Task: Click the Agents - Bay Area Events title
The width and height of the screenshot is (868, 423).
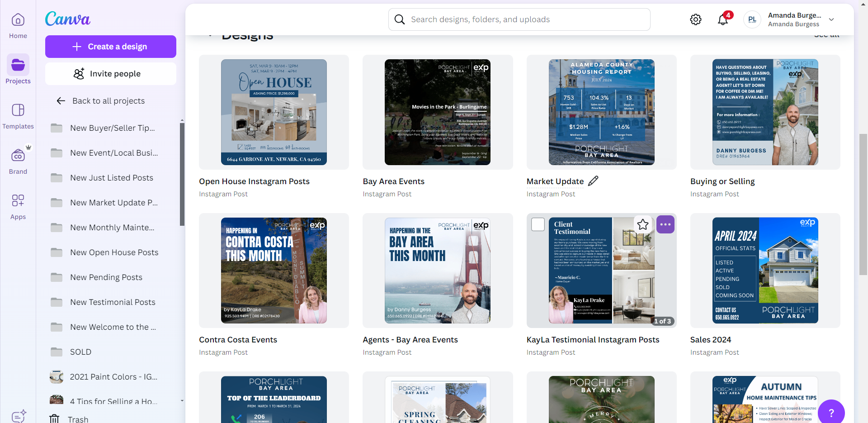Action: pos(410,340)
